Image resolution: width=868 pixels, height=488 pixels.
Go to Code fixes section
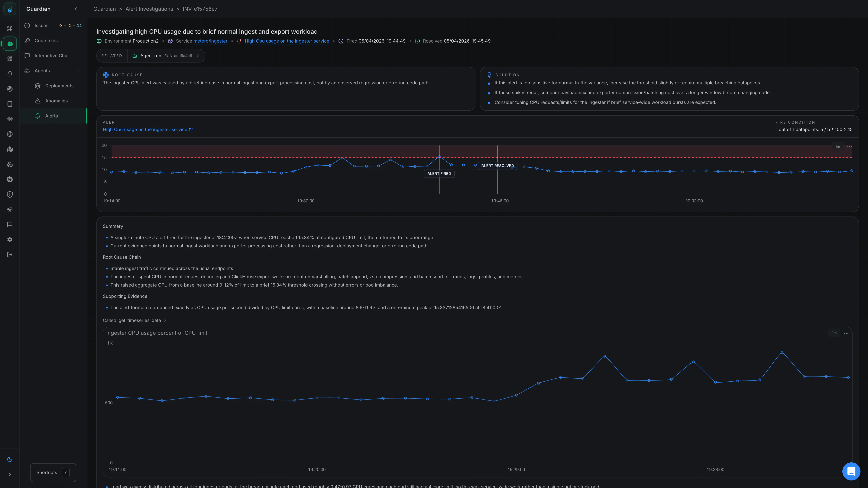click(46, 40)
